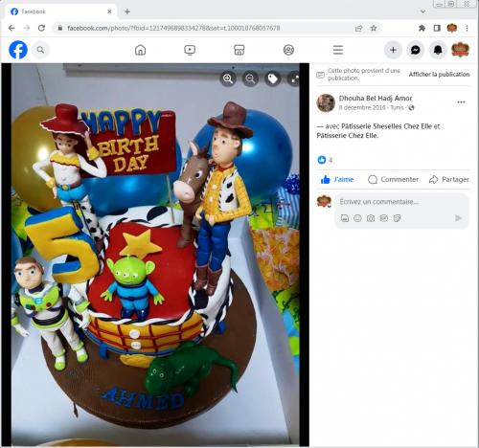Click Dhouha's profile picture thumbnail
The height and width of the screenshot is (448, 479).
pyautogui.click(x=326, y=102)
